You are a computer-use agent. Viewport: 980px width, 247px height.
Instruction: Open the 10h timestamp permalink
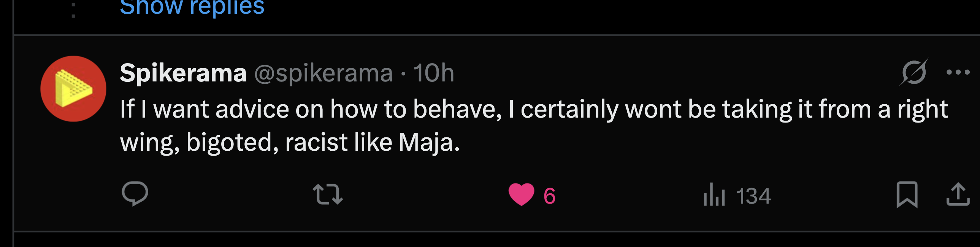(434, 72)
